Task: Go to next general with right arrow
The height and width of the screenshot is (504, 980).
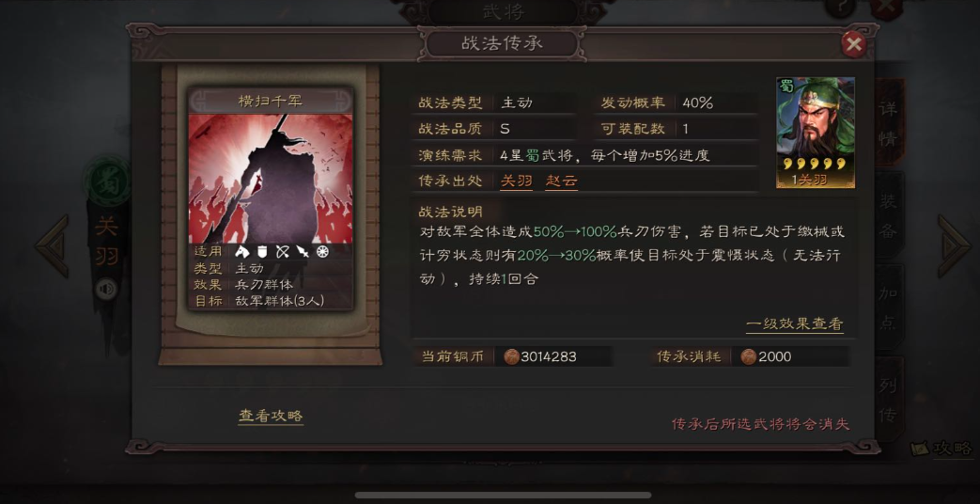Action: (954, 245)
